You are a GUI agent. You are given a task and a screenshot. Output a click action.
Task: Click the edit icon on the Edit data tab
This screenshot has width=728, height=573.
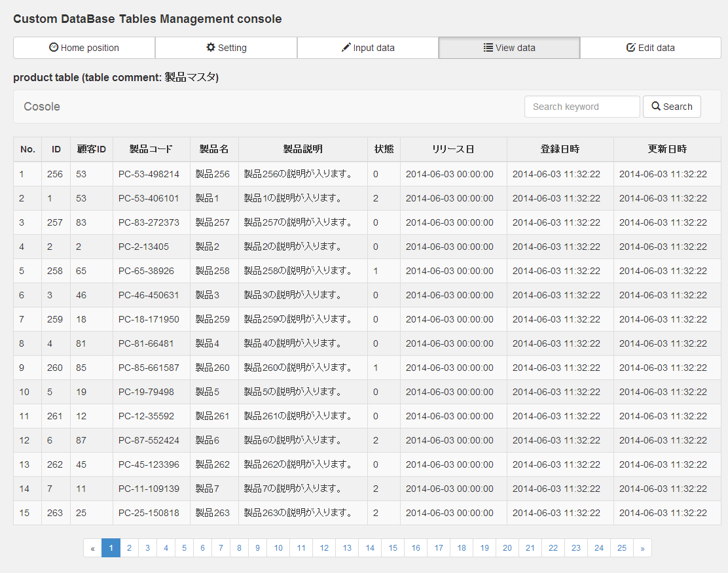(630, 47)
